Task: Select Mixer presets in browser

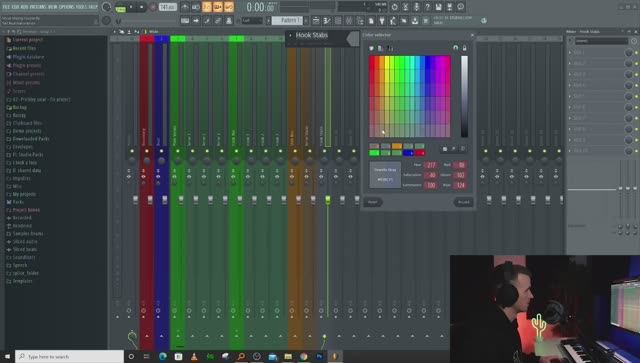Action: pyautogui.click(x=26, y=82)
